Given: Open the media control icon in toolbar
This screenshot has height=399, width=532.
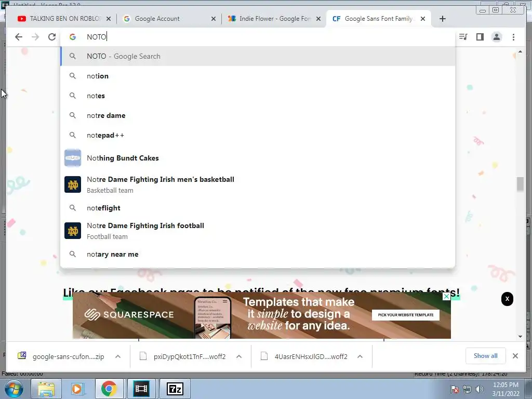Looking at the screenshot, I should tap(463, 37).
